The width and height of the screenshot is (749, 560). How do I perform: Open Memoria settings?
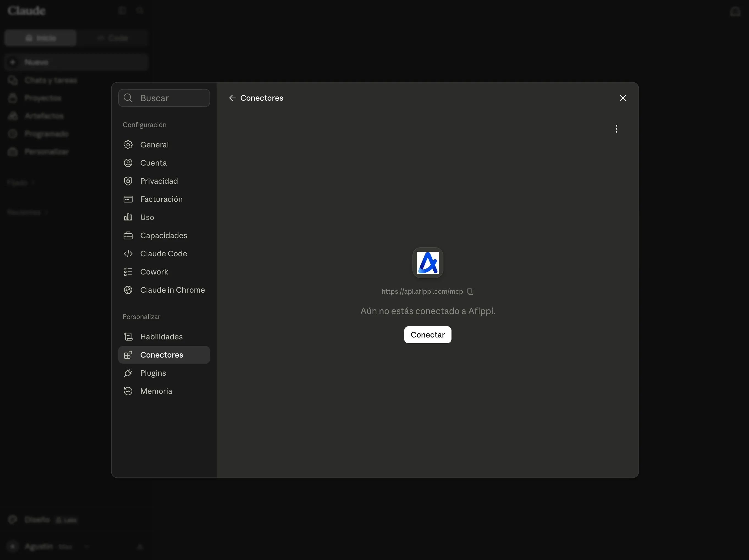[164, 391]
